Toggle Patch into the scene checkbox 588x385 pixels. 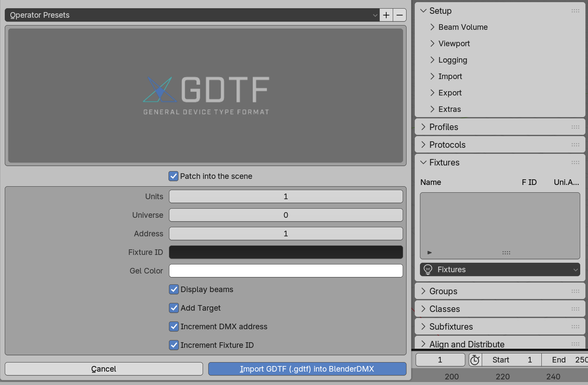coord(174,176)
